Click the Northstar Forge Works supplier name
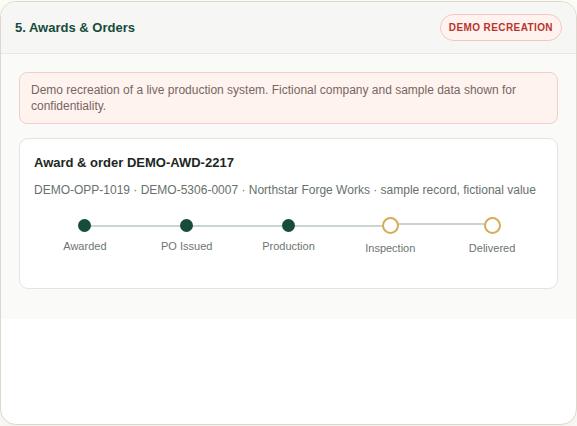The height and width of the screenshot is (426, 577). coord(309,190)
